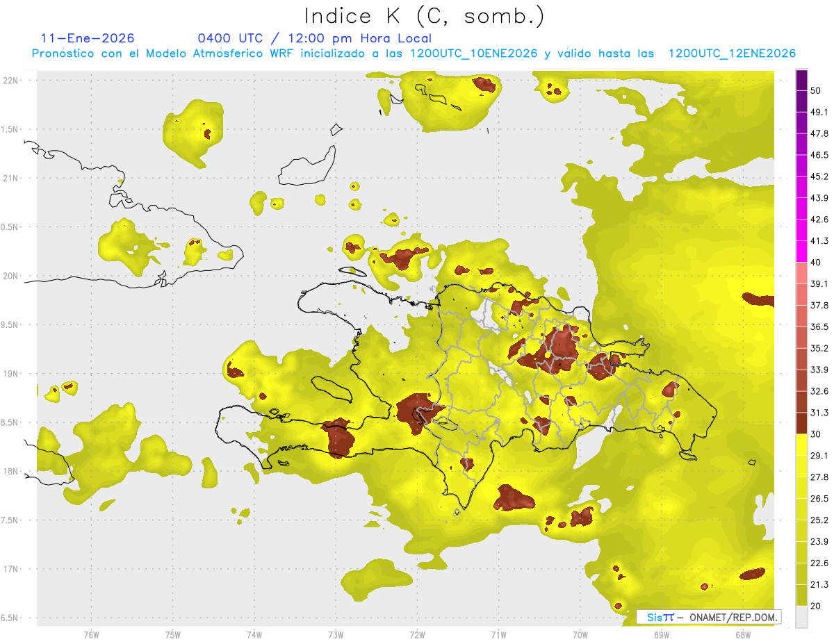
Task: Click the '39.1' color scale value
Action: (x=819, y=283)
